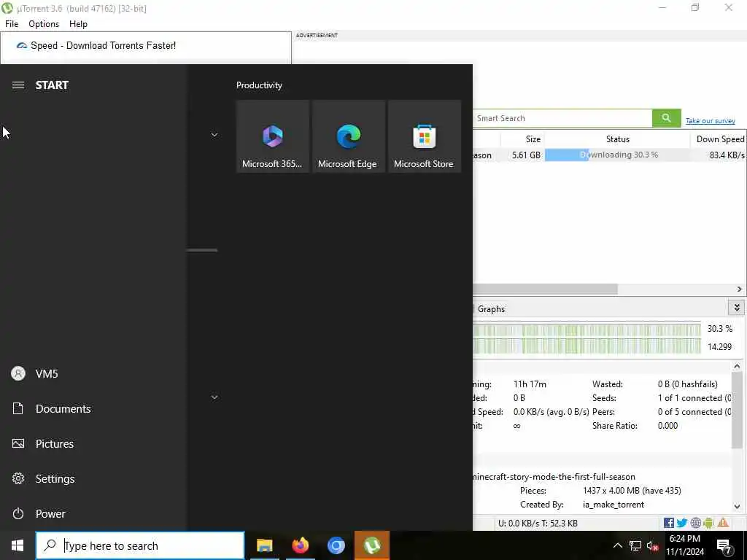Open Firefox from the taskbar
The width and height of the screenshot is (747, 560).
coord(301,545)
